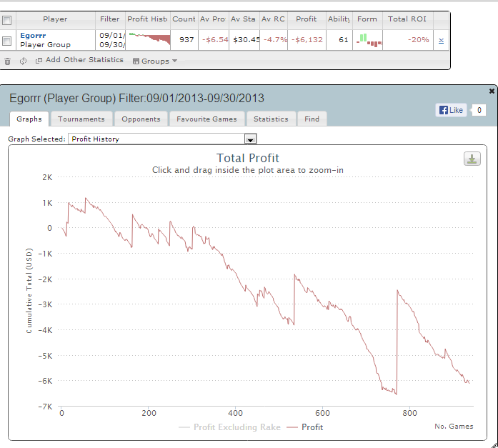Image resolution: width=498 pixels, height=448 pixels.
Task: Switch to the Tournaments tab
Action: pos(81,119)
